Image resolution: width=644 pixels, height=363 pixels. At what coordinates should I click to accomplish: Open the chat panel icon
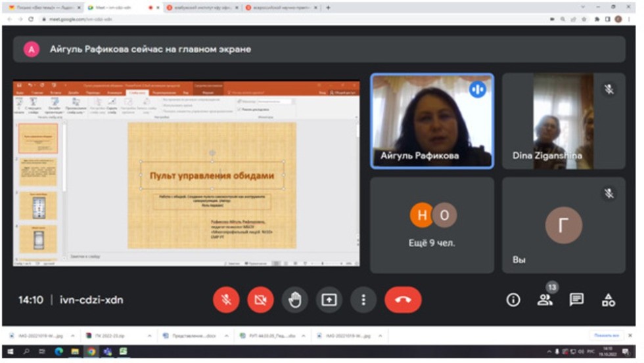[x=576, y=300]
